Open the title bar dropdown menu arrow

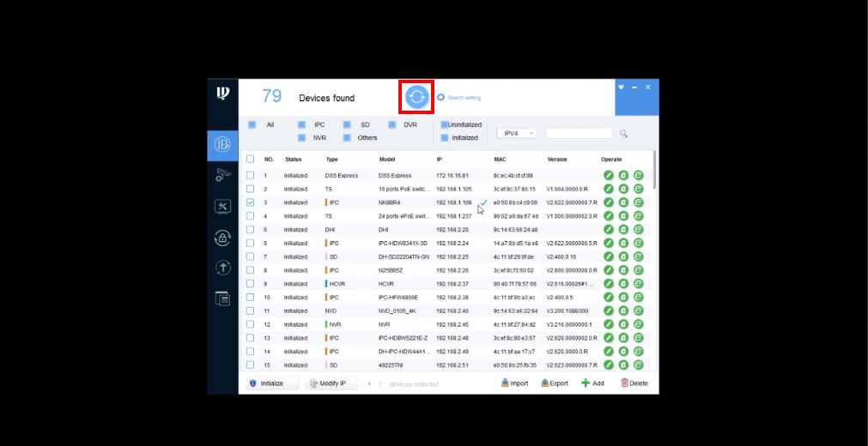[621, 87]
